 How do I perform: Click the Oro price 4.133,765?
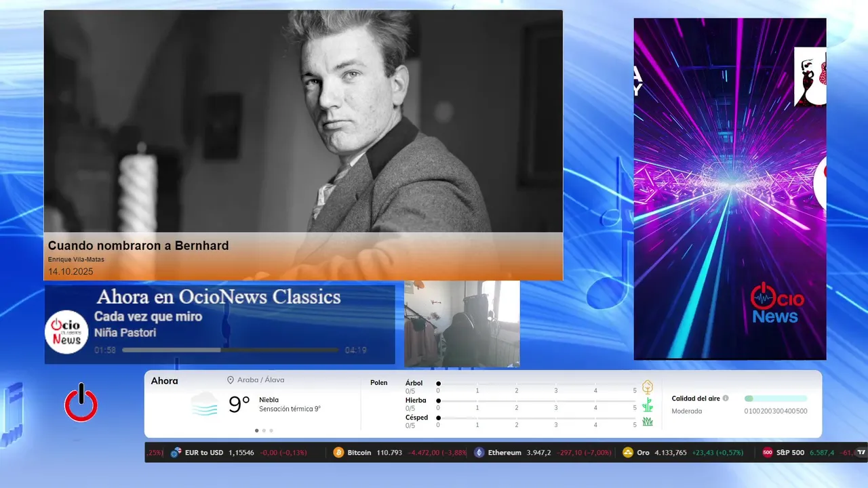(x=671, y=453)
